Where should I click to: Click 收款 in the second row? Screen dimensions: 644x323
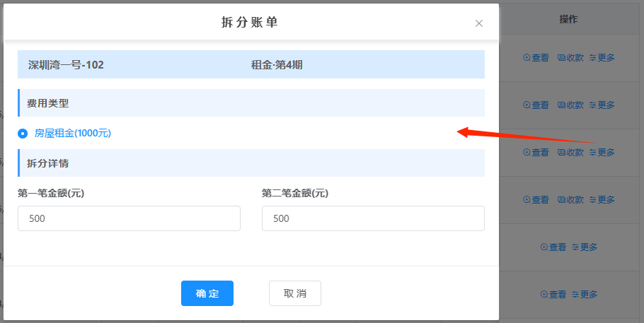point(570,105)
